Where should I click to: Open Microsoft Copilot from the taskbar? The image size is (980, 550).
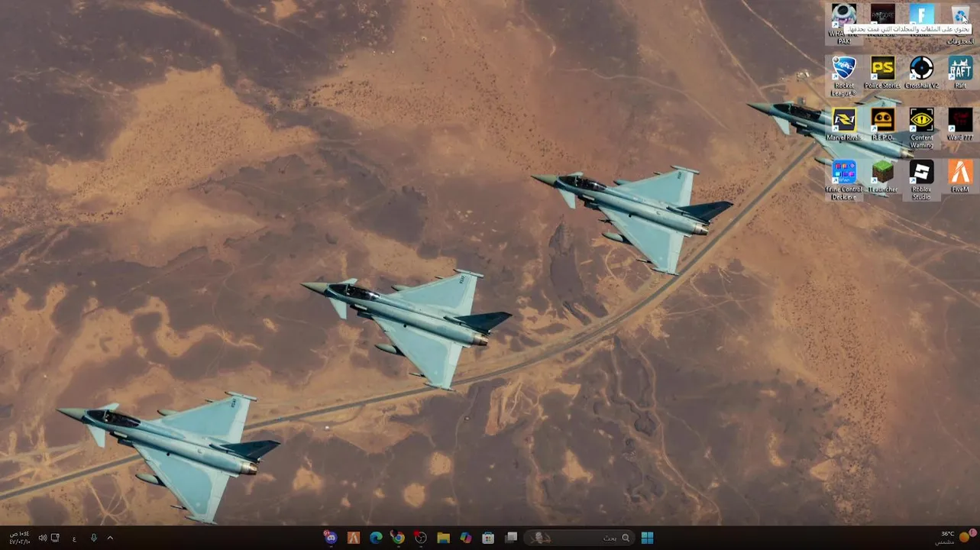click(466, 538)
